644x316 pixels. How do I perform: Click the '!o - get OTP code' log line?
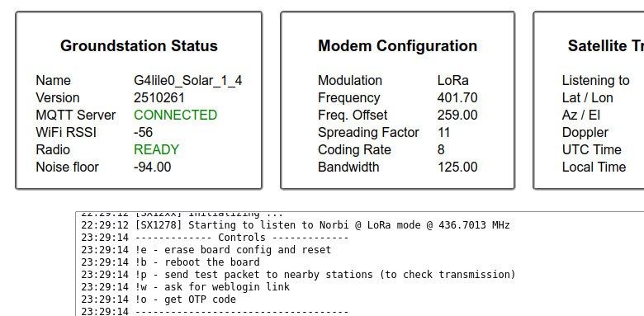tap(159, 299)
